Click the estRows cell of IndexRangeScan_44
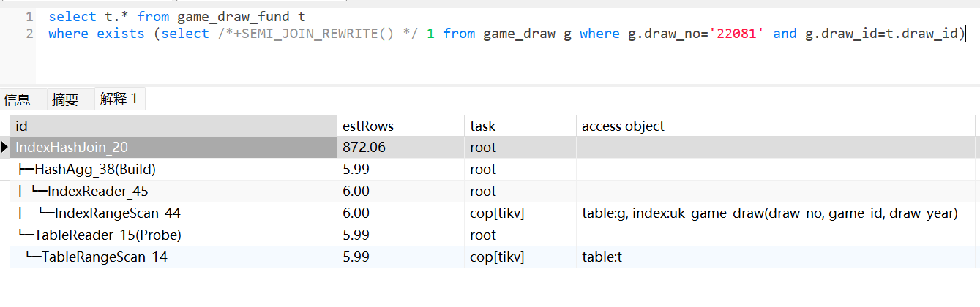Image resolution: width=980 pixels, height=307 pixels. point(400,213)
